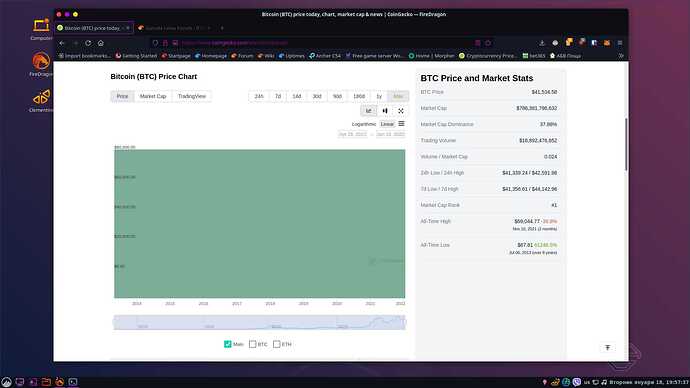Open the TradingView chart tab

[192, 96]
